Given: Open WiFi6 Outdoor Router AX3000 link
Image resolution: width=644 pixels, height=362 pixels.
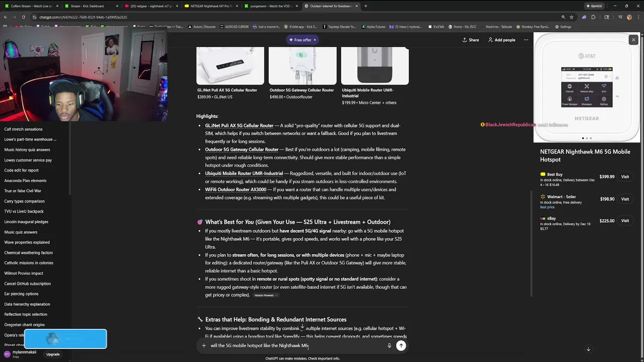Looking at the screenshot, I should click(235, 190).
